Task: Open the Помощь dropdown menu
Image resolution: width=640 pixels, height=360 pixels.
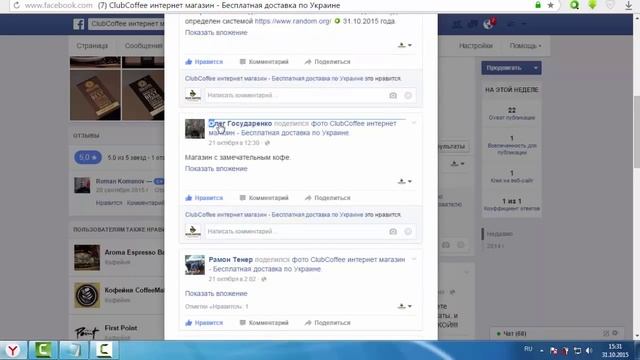Action: pos(525,46)
